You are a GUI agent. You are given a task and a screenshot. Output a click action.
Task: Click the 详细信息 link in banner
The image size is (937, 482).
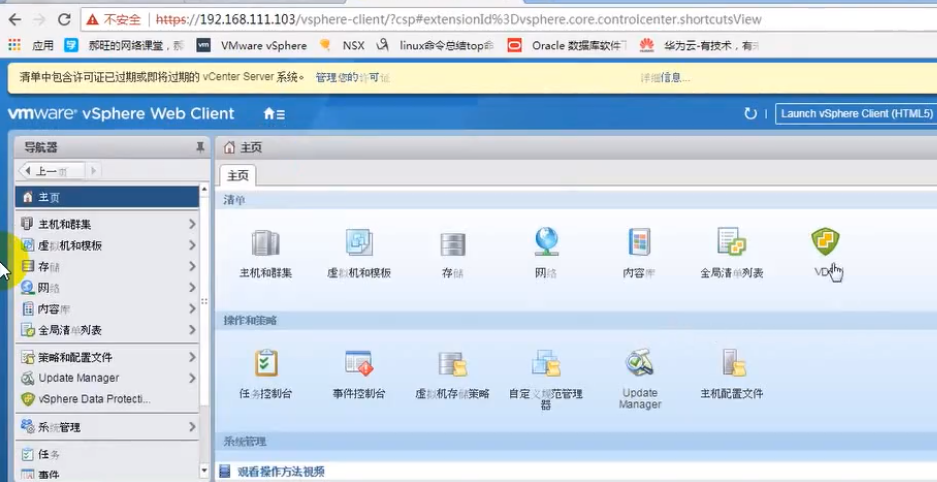pos(665,78)
